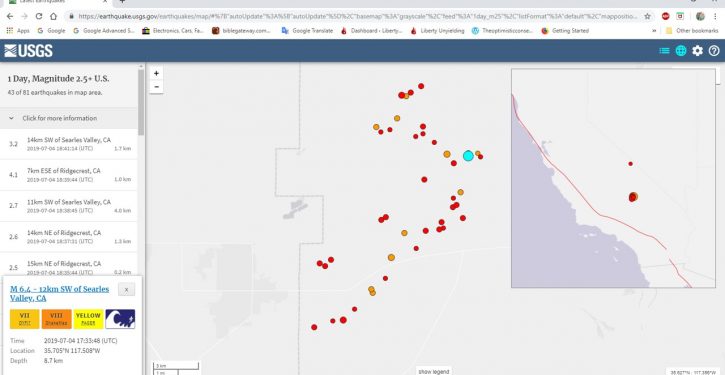Open the tsunami wave icon in popup
This screenshot has height=375, width=725.
[120, 319]
